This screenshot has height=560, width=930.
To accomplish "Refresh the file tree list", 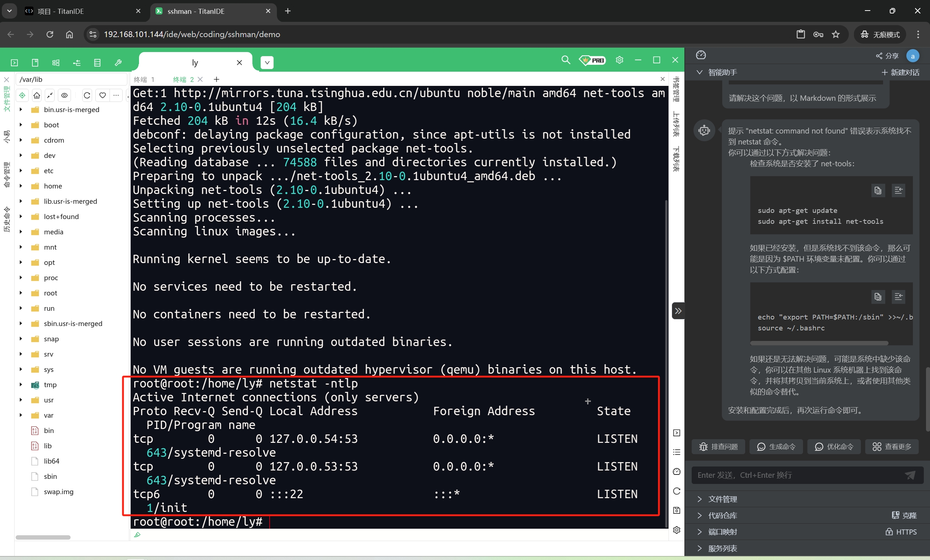I will pyautogui.click(x=87, y=95).
